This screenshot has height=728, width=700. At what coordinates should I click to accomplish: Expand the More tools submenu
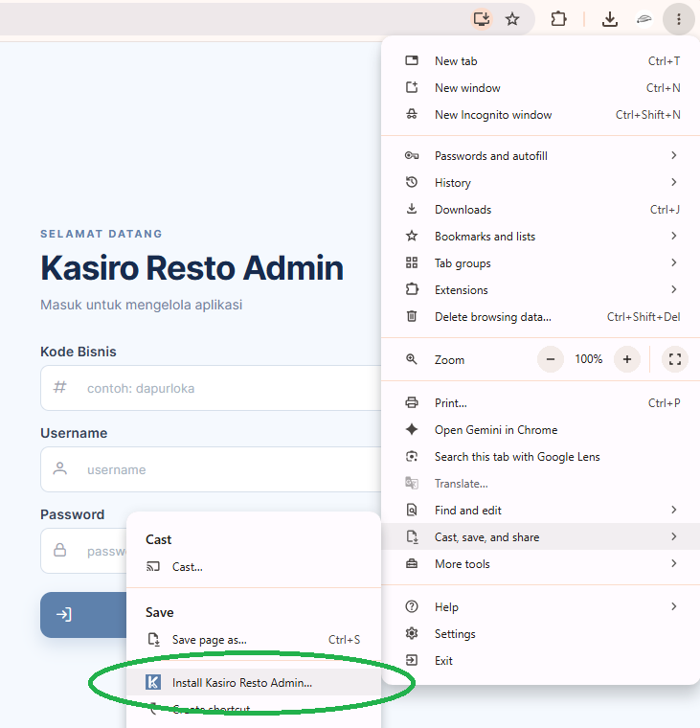coord(541,564)
